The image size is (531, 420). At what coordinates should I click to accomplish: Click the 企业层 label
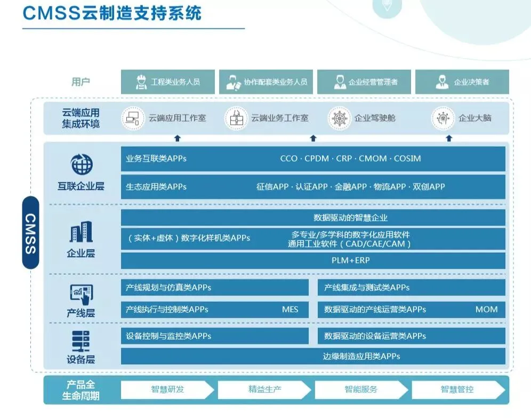tap(81, 253)
